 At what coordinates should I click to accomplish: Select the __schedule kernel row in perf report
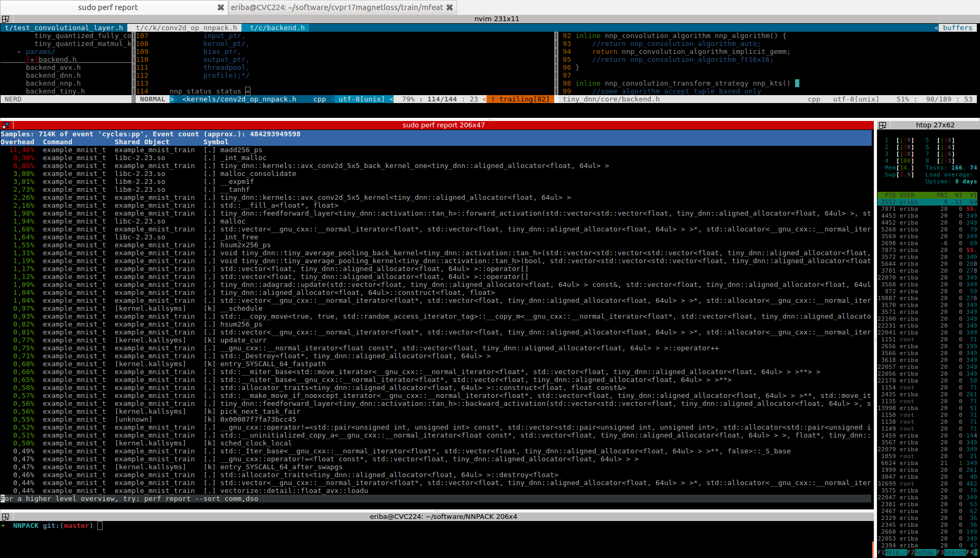coord(436,309)
